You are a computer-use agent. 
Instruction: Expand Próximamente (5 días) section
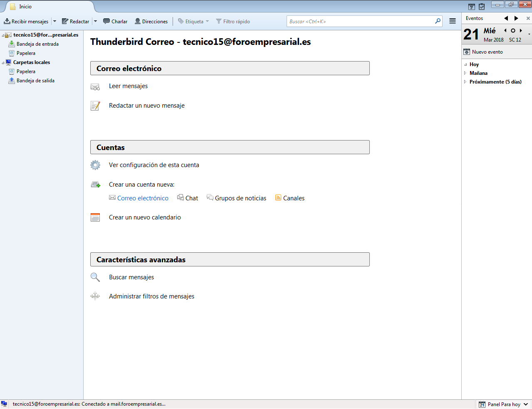pos(465,82)
